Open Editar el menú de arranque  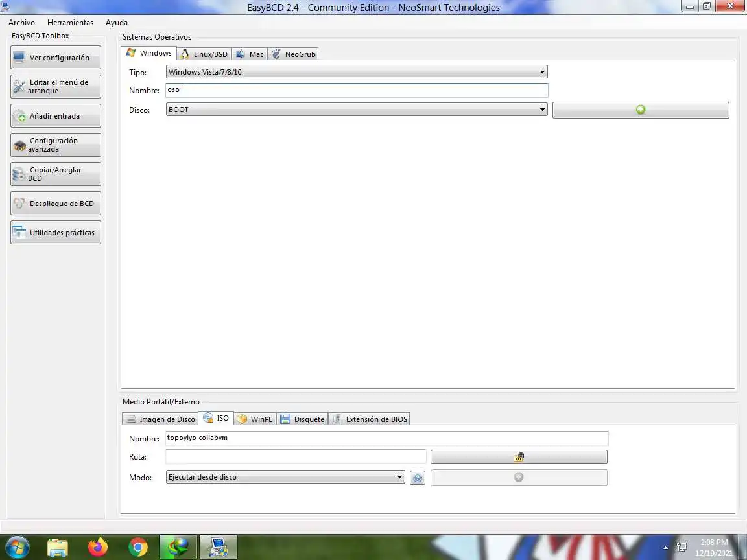click(x=56, y=87)
